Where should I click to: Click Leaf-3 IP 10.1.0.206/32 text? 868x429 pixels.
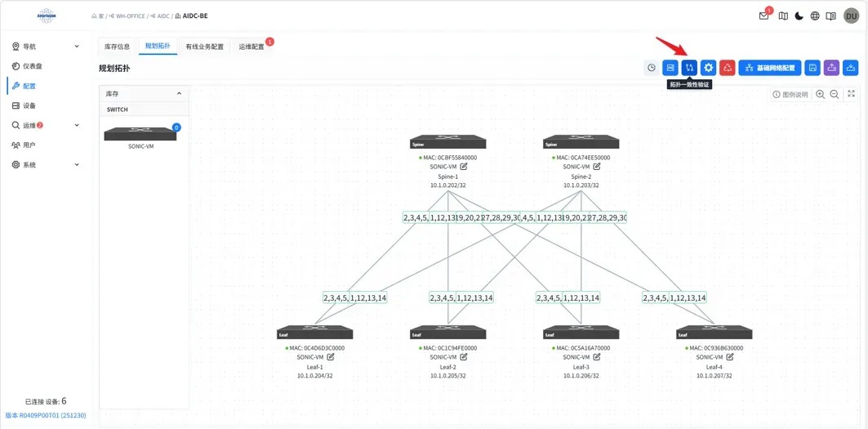pyautogui.click(x=581, y=376)
